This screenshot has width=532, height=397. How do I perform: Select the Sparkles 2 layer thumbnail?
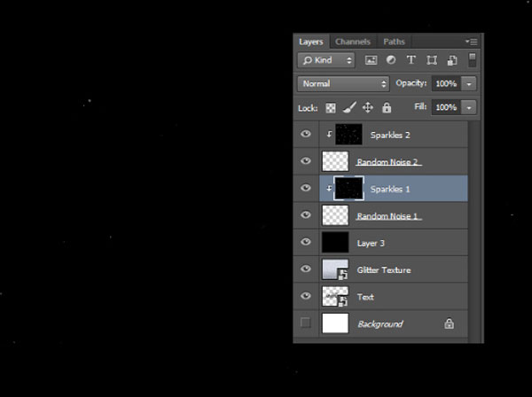tap(348, 135)
